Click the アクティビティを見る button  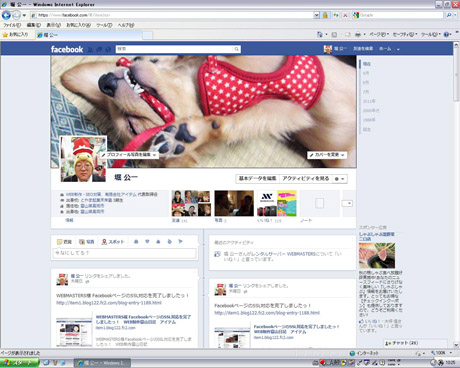(x=306, y=179)
